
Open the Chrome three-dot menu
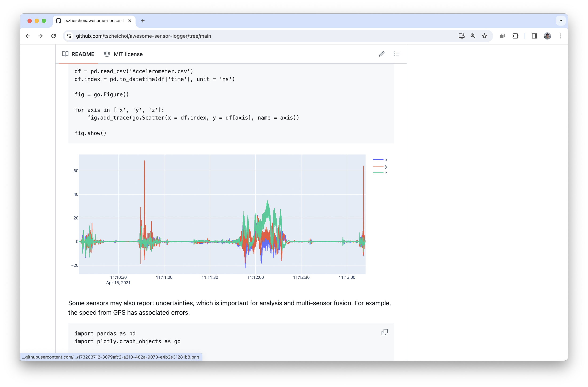coord(560,36)
